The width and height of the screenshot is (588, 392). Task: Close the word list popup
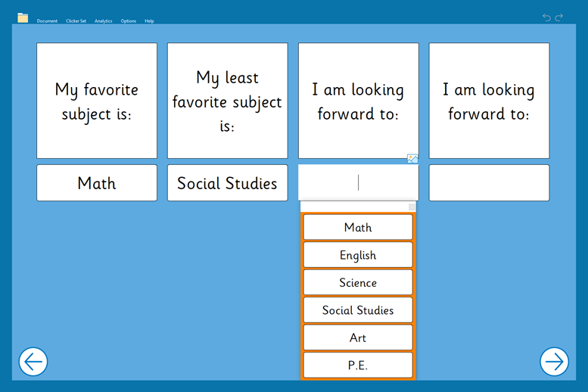point(412,207)
